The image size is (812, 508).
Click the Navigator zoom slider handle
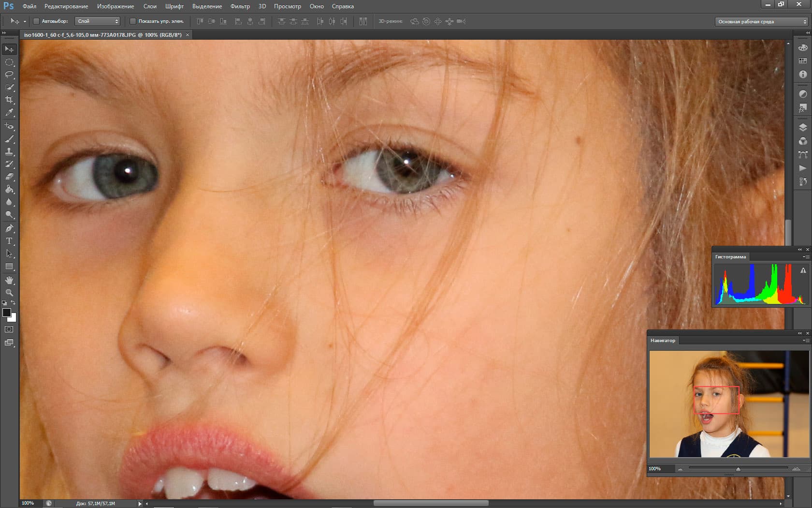738,469
